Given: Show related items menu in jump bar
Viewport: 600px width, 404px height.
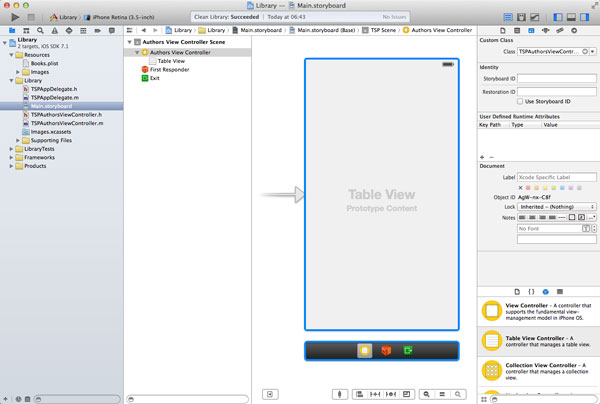Looking at the screenshot, I should point(130,30).
